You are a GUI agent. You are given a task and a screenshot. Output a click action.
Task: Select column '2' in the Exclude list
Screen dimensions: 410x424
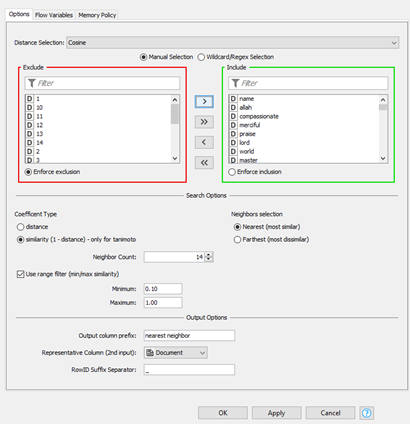[x=98, y=151]
